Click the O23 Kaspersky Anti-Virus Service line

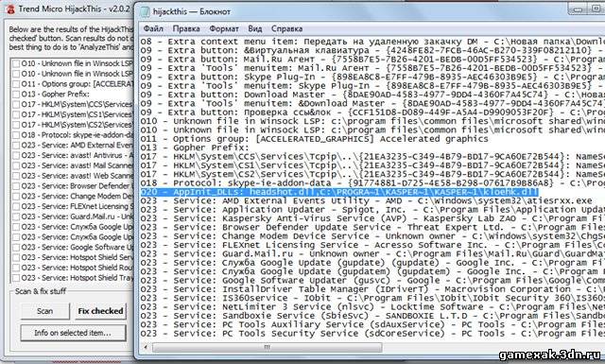click(x=372, y=218)
